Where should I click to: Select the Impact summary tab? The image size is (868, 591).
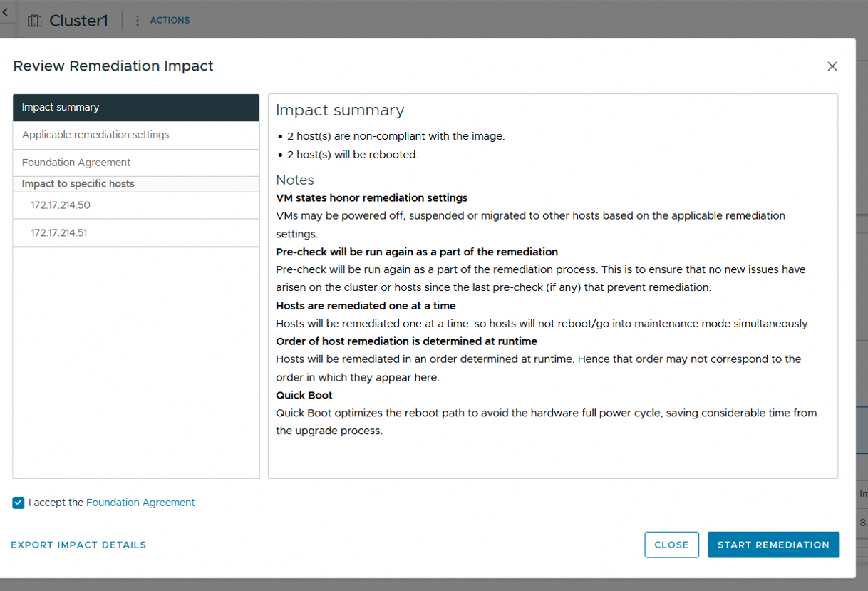pos(135,108)
